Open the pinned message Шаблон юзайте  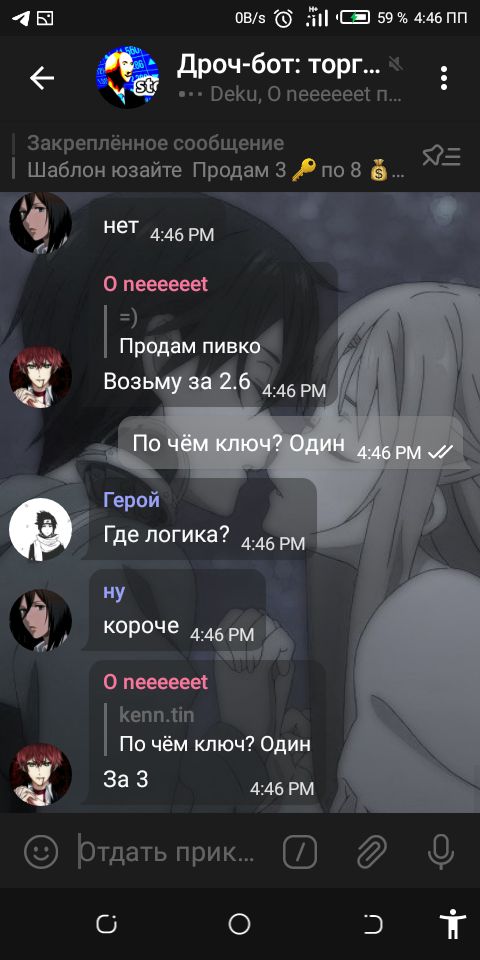click(x=214, y=157)
